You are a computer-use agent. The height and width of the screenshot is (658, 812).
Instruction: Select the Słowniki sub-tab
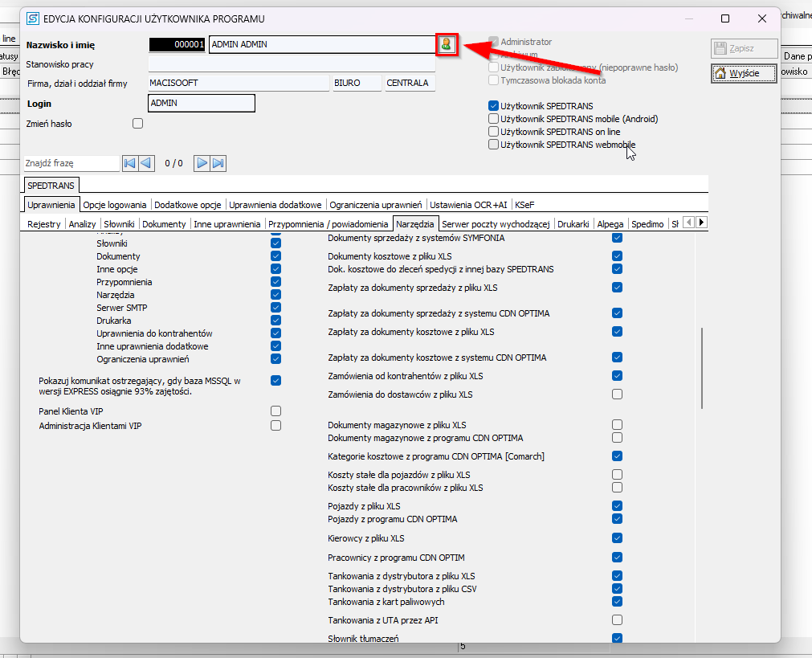tap(119, 224)
